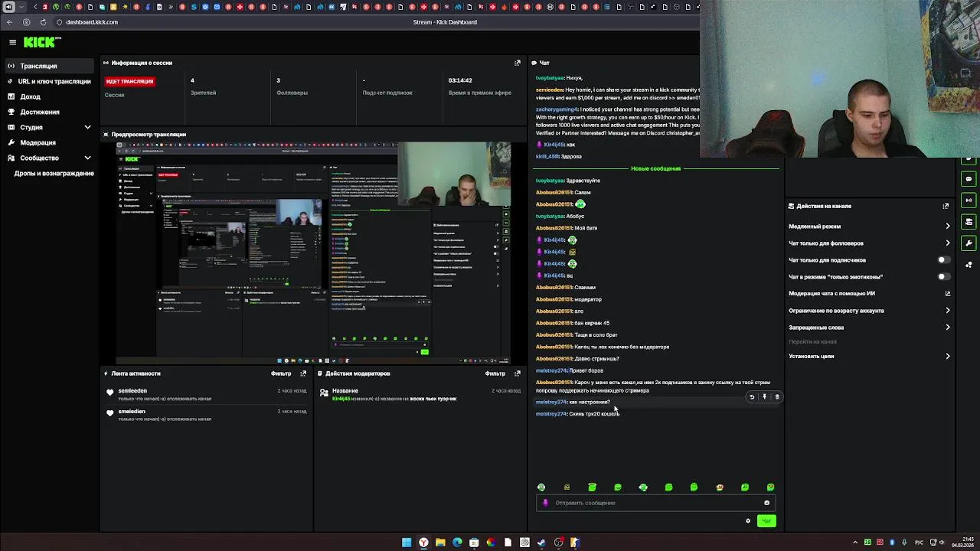Screen dimensions: 980x551
Task: Open Windows Start button on taskbar
Action: coord(407,543)
